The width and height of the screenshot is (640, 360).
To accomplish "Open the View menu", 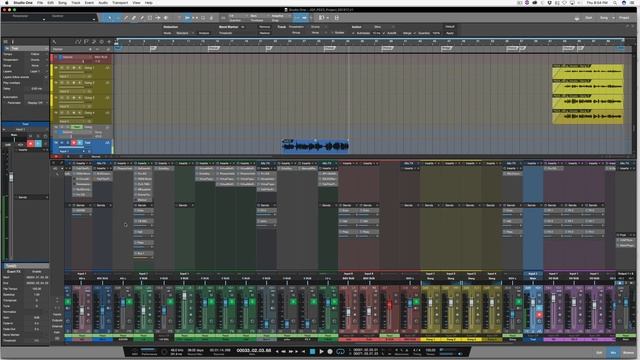I will point(137,2).
